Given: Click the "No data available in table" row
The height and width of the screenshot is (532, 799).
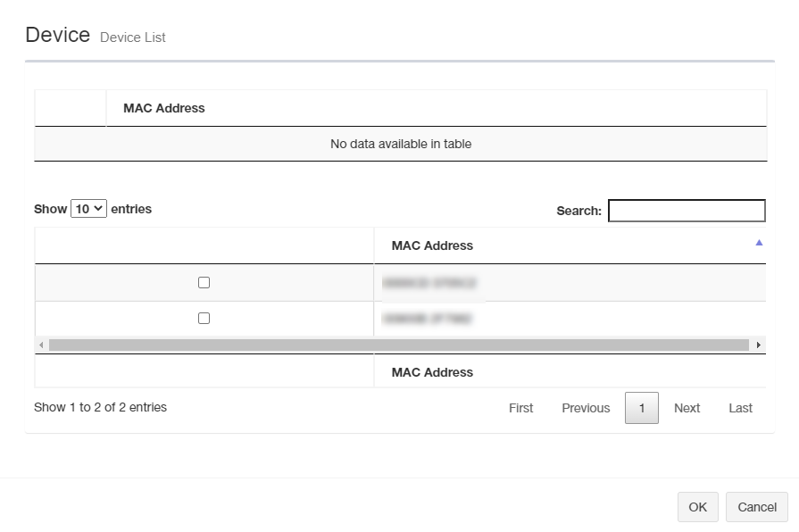Looking at the screenshot, I should (x=400, y=144).
